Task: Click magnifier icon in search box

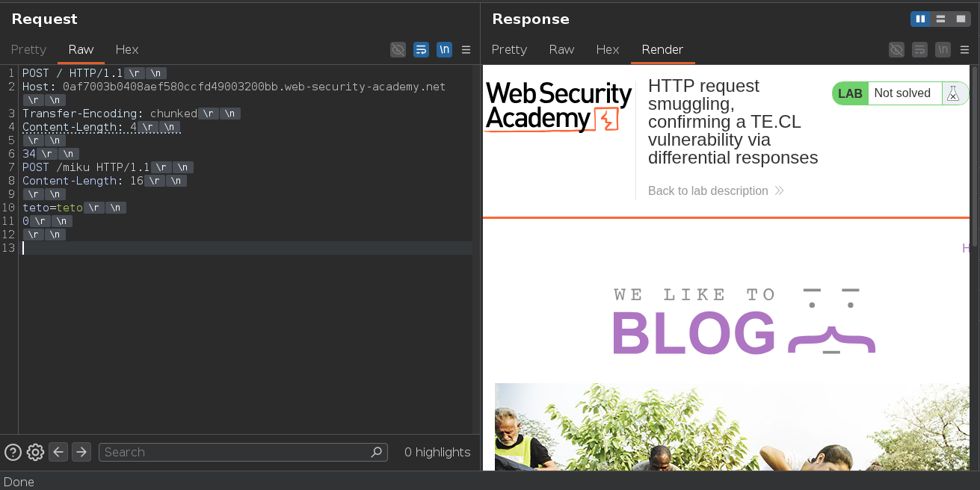Action: point(377,452)
